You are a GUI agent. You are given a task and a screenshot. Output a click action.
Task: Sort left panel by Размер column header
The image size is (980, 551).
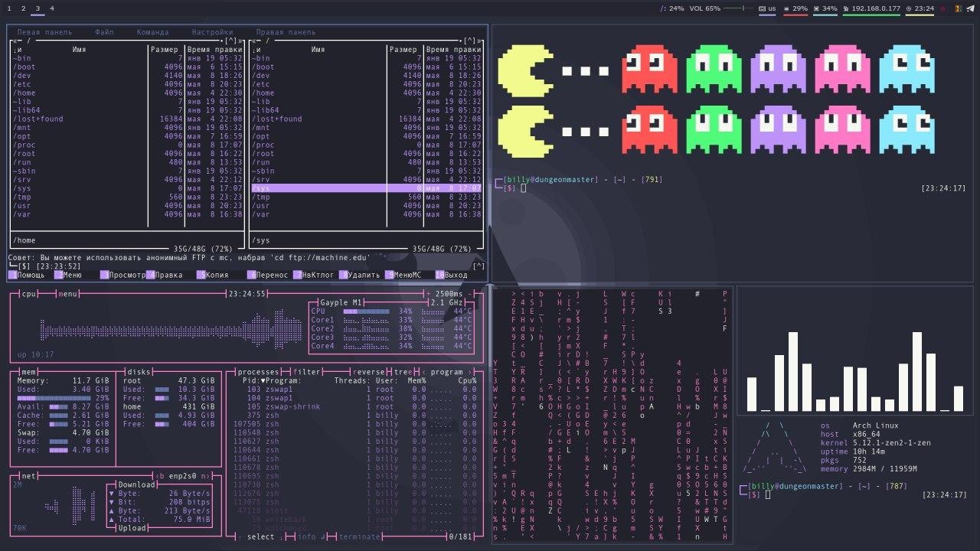click(x=166, y=50)
